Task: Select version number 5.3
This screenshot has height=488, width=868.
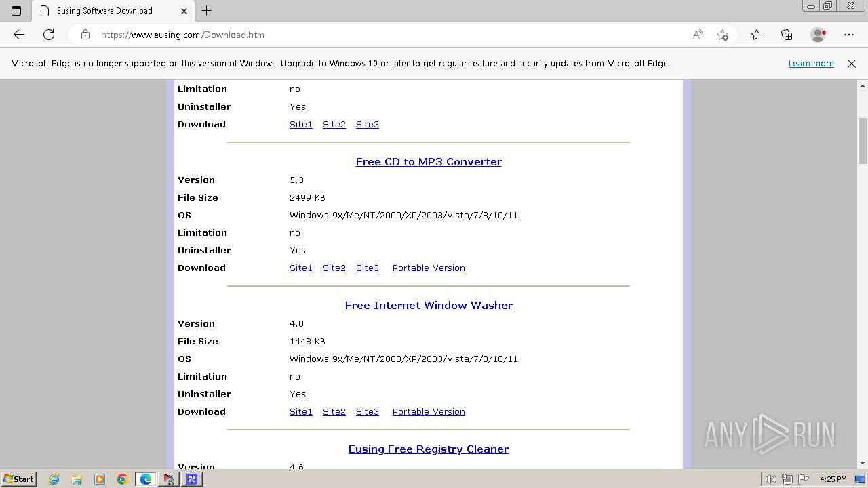Action: tap(296, 180)
